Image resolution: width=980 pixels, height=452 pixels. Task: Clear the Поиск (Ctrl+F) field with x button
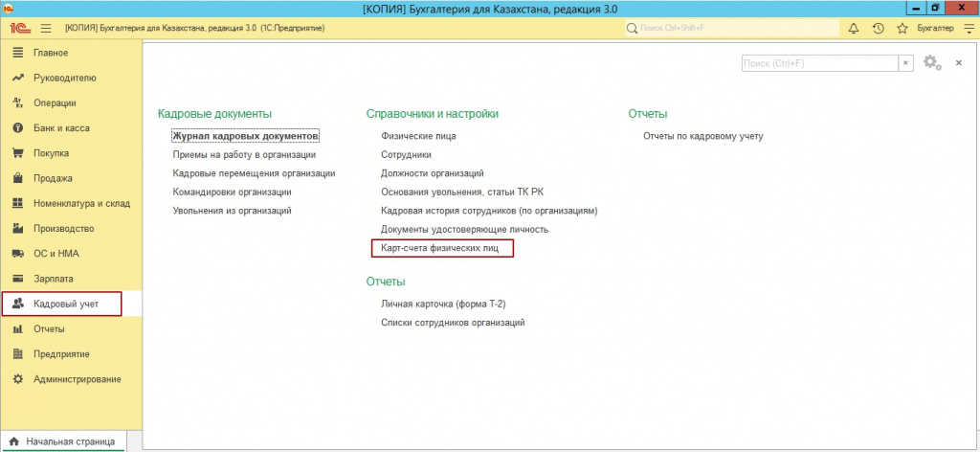pyautogui.click(x=905, y=63)
